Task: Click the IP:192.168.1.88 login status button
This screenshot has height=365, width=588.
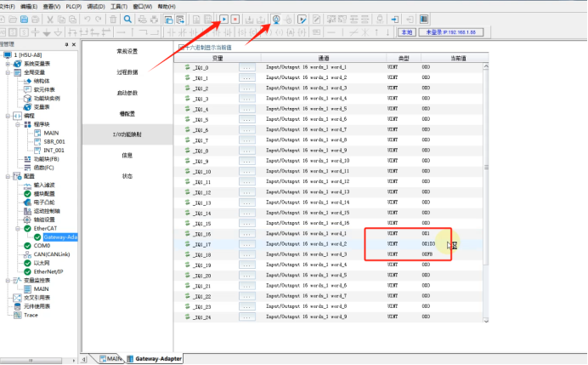Action: coord(450,32)
